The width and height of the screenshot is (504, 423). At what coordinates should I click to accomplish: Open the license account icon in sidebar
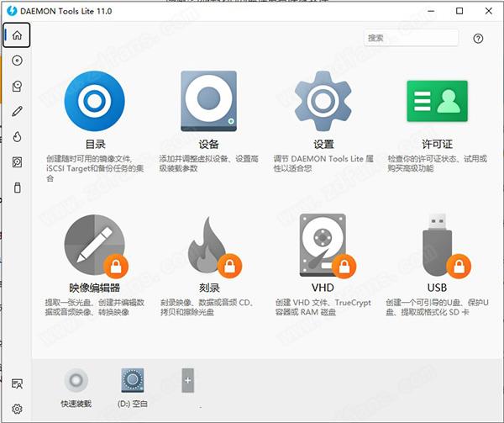click(x=17, y=383)
